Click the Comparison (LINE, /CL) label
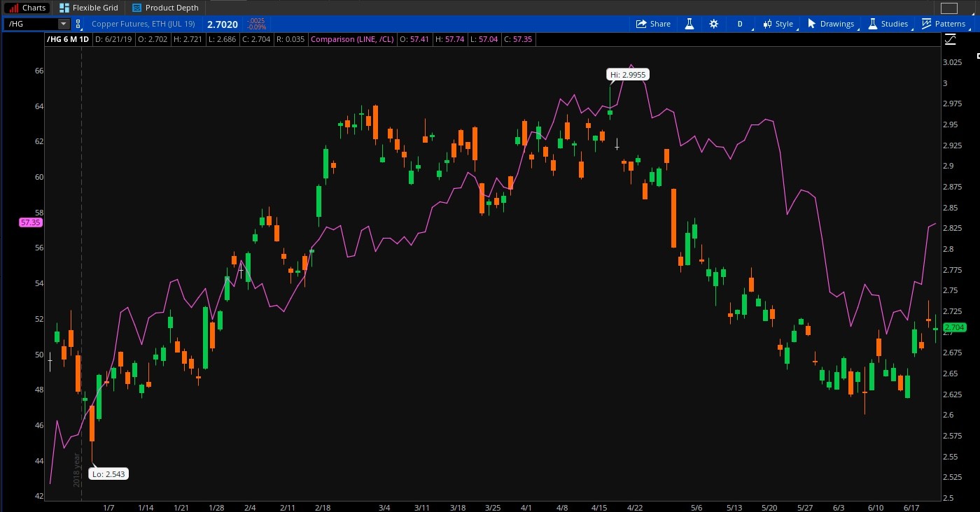 [x=351, y=39]
